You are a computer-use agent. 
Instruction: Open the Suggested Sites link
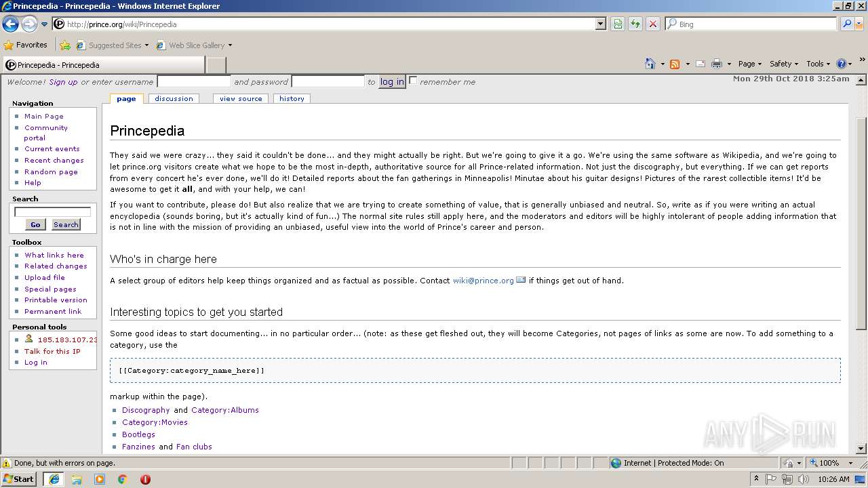(x=112, y=45)
